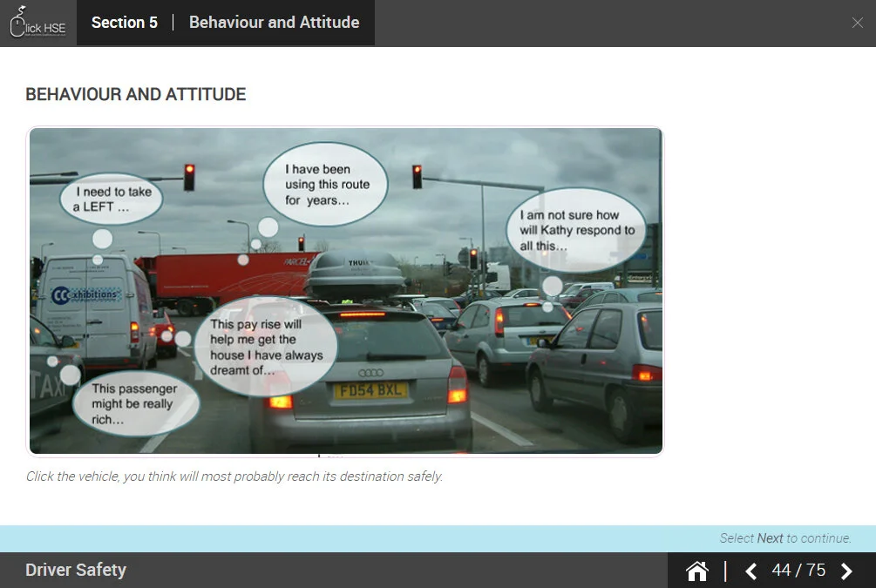The width and height of the screenshot is (876, 588).
Task: Select the pay rise and dream house speech bubble
Action: (266, 345)
